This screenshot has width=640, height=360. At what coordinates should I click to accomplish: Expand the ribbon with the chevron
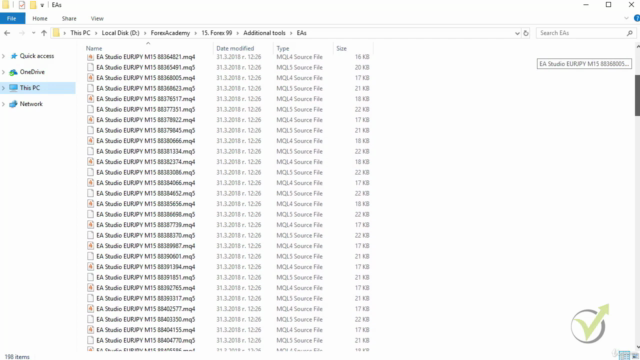click(x=626, y=18)
